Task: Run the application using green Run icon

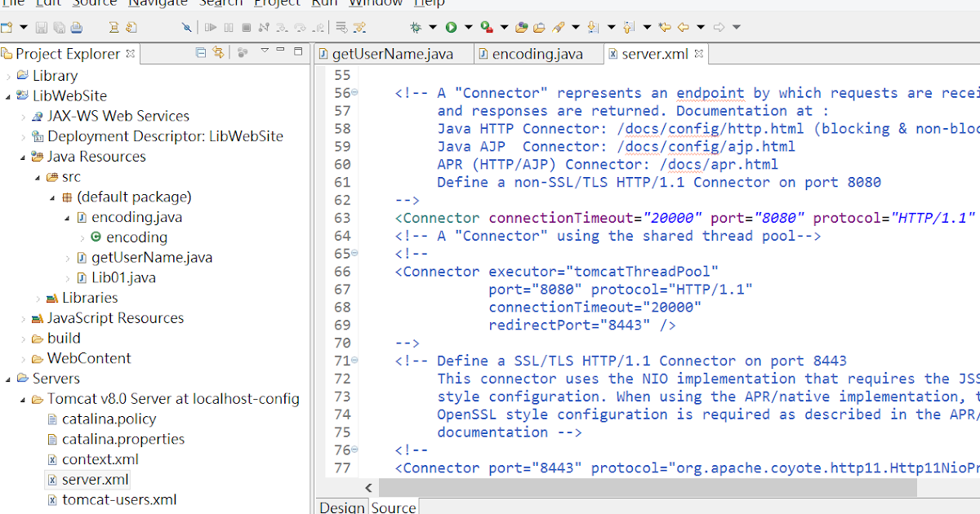Action: click(x=451, y=27)
